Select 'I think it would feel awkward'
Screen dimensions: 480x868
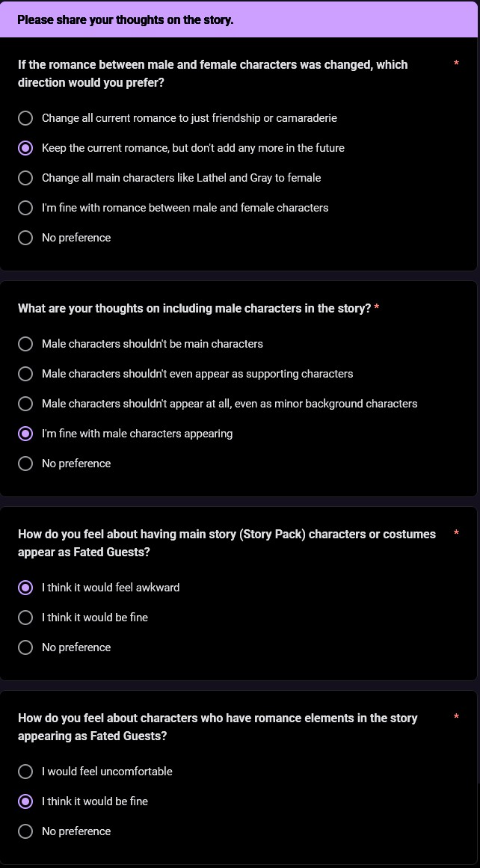point(25,588)
